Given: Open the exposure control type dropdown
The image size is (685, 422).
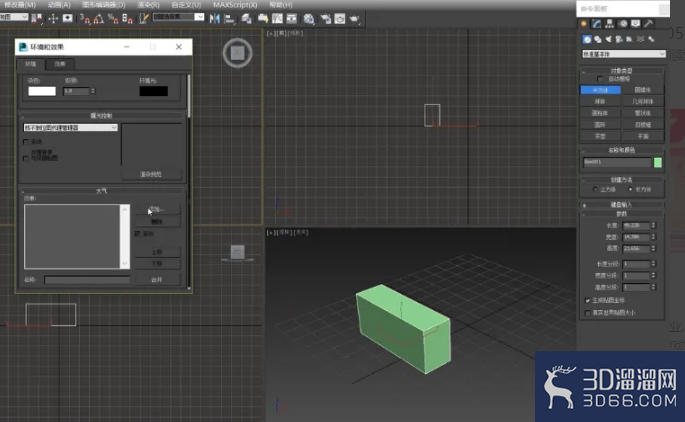Looking at the screenshot, I should pos(70,128).
